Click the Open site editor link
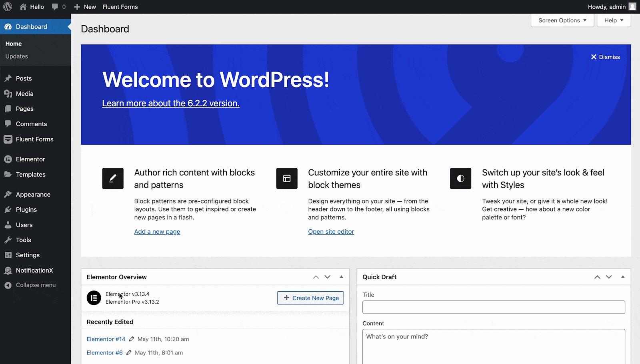This screenshot has width=640, height=364. click(x=331, y=231)
